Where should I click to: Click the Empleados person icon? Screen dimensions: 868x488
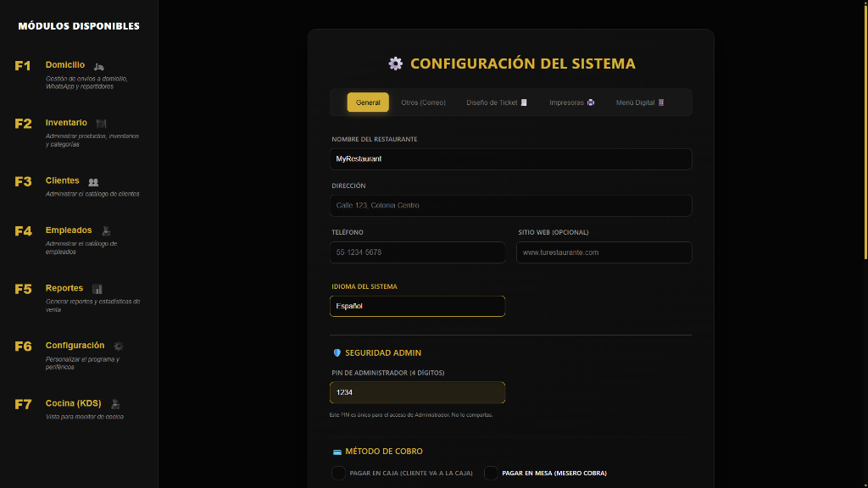105,230
